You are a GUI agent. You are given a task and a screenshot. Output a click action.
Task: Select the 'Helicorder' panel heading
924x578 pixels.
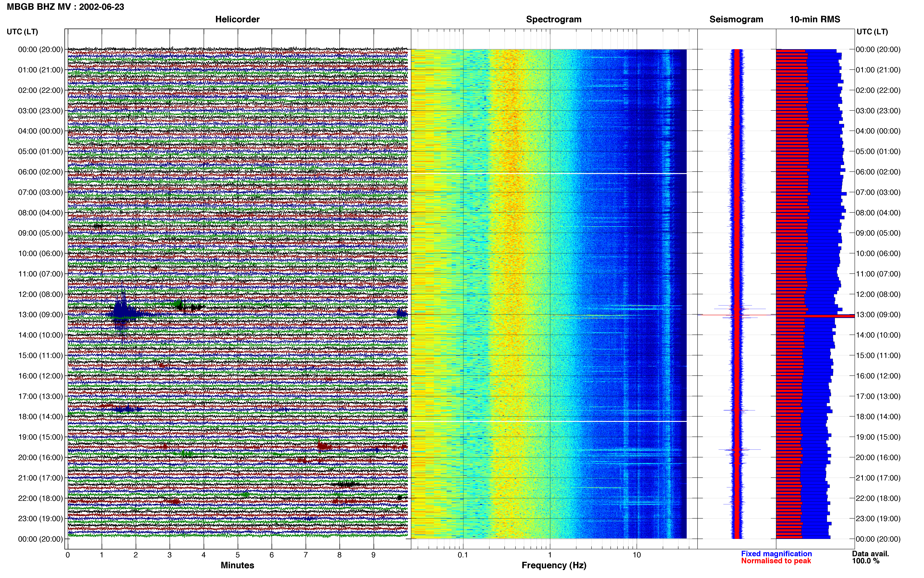(237, 20)
